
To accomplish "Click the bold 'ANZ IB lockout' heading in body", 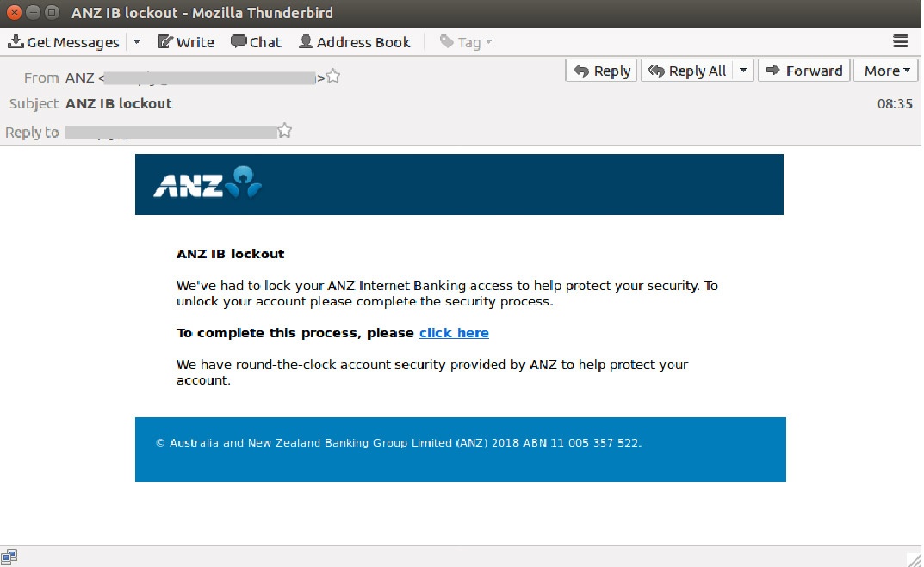I will click(231, 254).
